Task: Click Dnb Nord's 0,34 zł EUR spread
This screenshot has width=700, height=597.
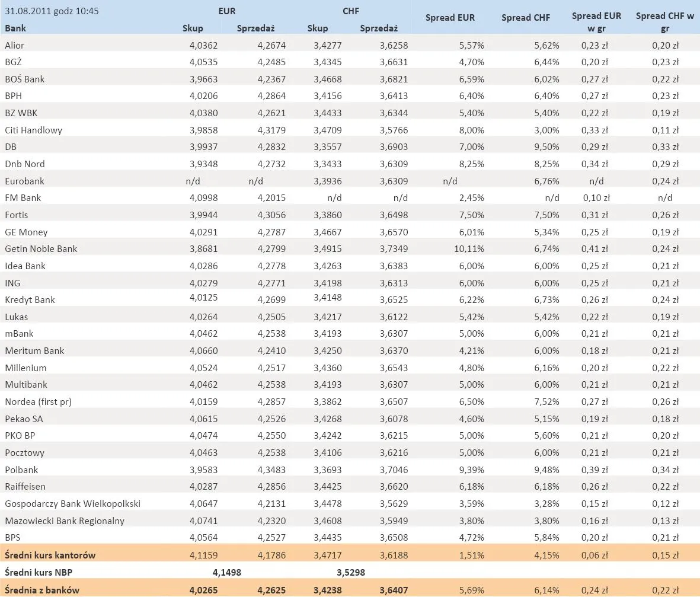Action: click(x=594, y=164)
